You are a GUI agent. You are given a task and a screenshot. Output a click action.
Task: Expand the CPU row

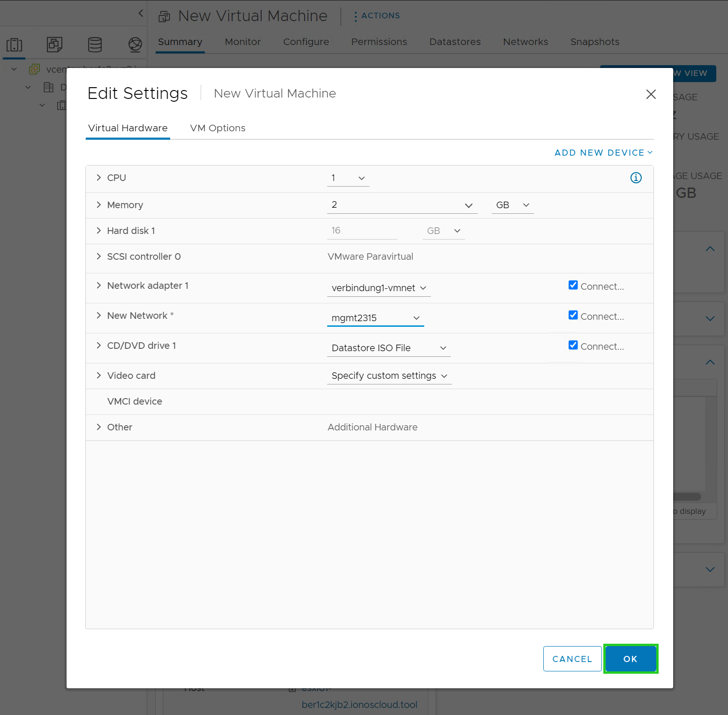[x=98, y=178]
